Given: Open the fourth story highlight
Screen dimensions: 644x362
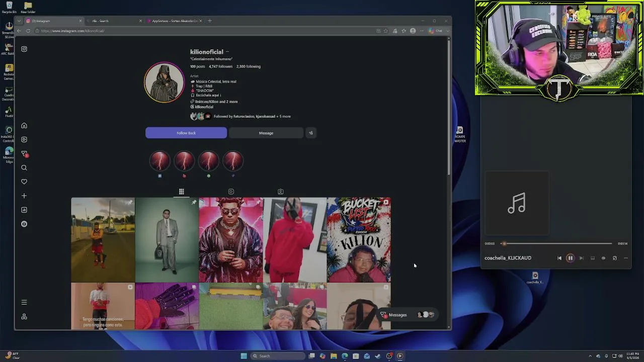Looking at the screenshot, I should pos(233,161).
